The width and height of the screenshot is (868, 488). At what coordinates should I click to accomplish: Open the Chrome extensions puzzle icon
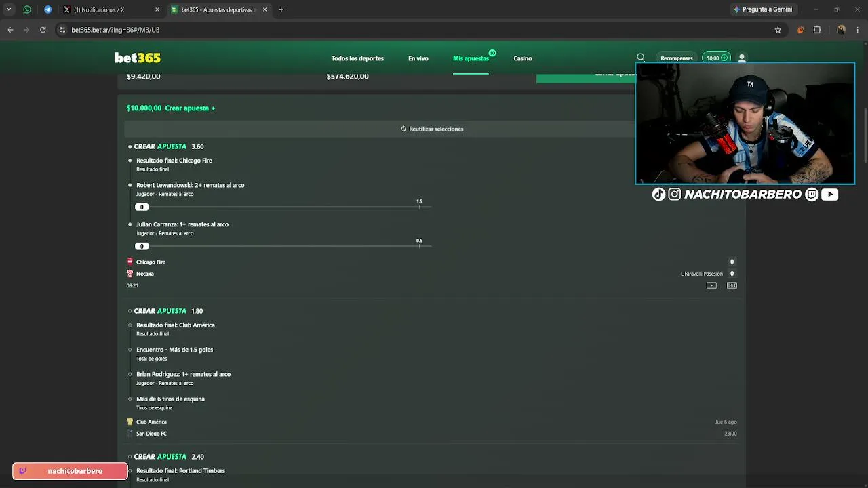click(817, 30)
